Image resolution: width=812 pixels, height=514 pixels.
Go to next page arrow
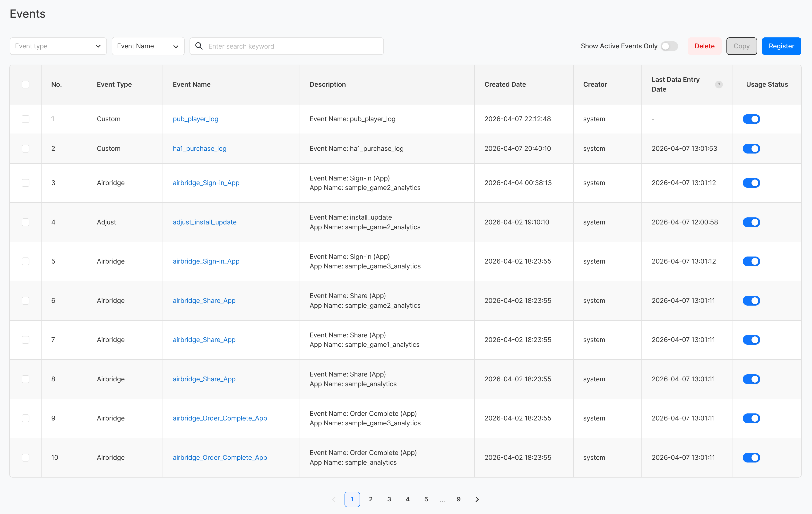[477, 499]
